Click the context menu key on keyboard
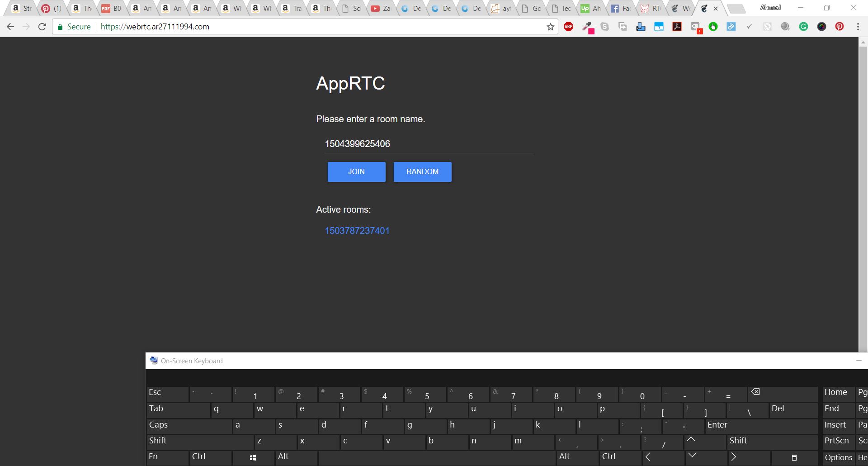The image size is (868, 466). [794, 457]
